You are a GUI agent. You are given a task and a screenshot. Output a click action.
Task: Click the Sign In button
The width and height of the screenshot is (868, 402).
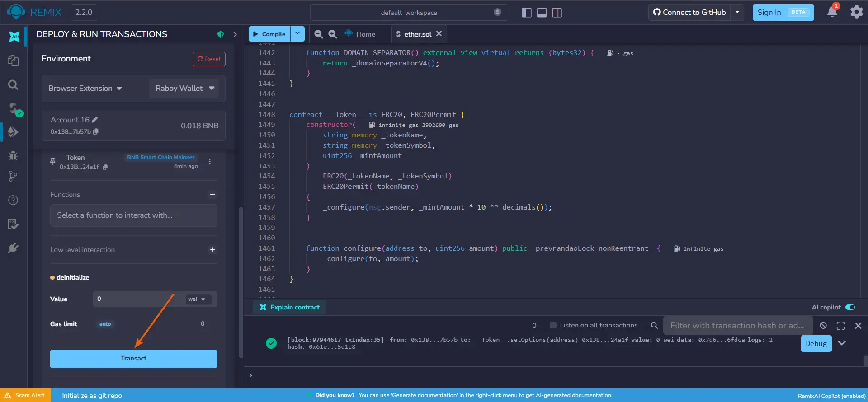[783, 12]
